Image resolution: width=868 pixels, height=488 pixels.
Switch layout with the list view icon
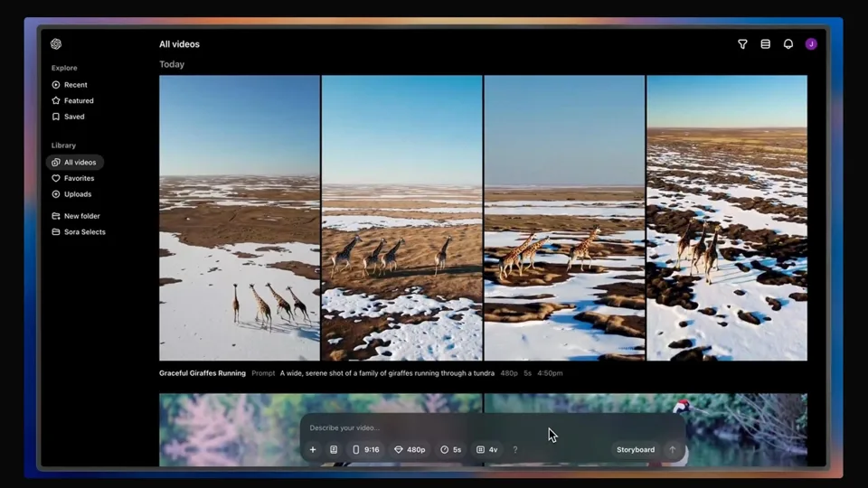[765, 44]
